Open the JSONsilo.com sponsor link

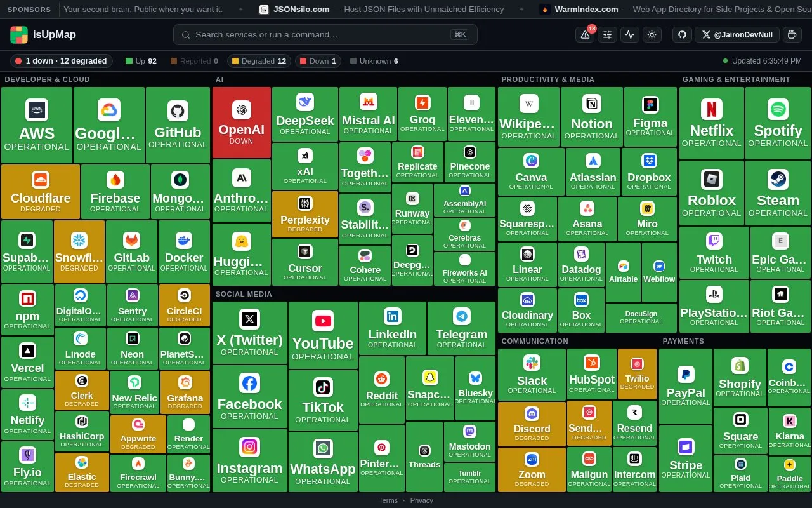pyautogui.click(x=382, y=10)
